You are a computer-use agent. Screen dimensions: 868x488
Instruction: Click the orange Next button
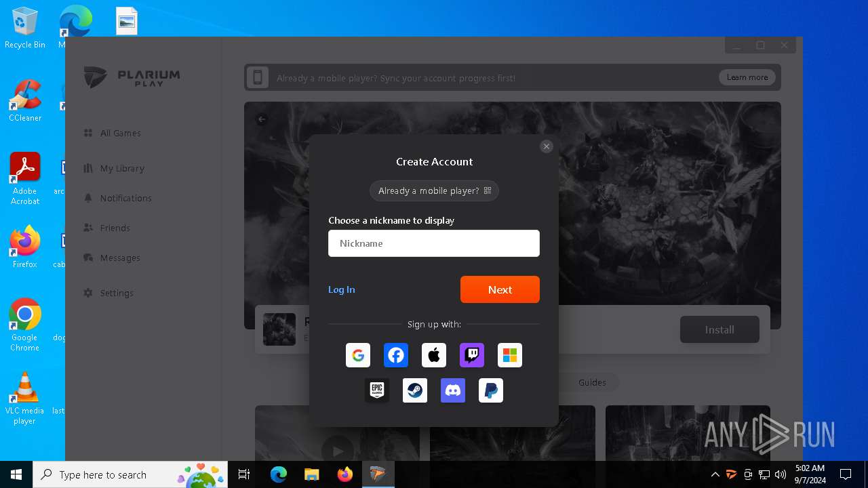click(x=500, y=289)
